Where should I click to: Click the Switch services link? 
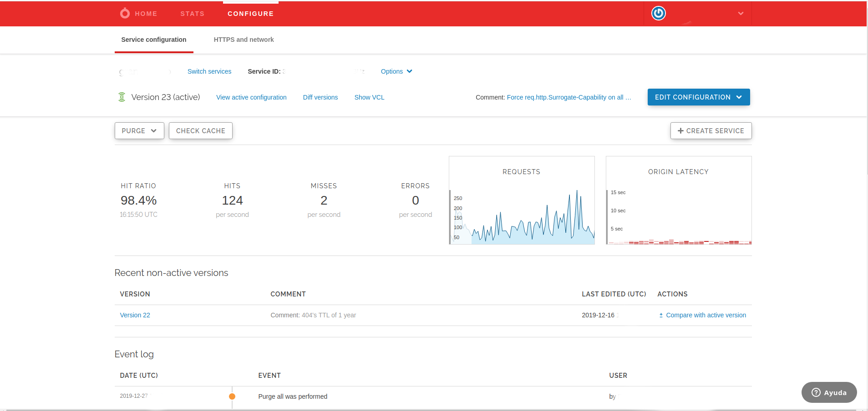click(209, 71)
